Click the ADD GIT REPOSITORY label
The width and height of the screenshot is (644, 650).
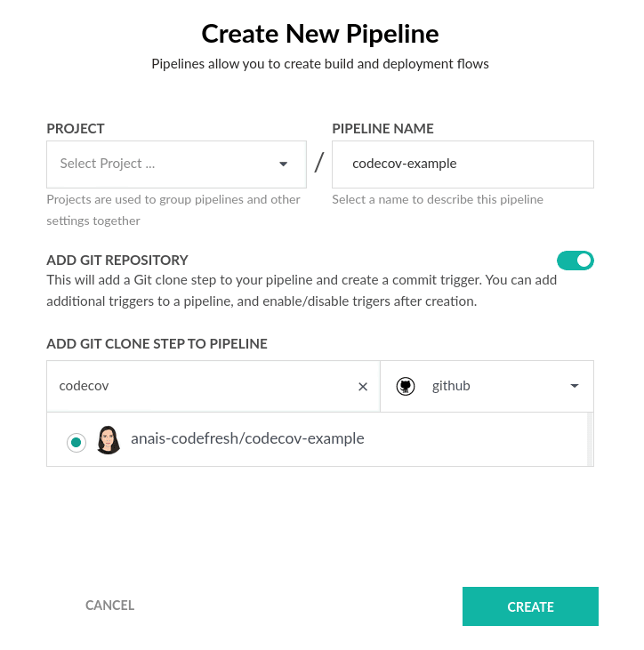pos(117,261)
